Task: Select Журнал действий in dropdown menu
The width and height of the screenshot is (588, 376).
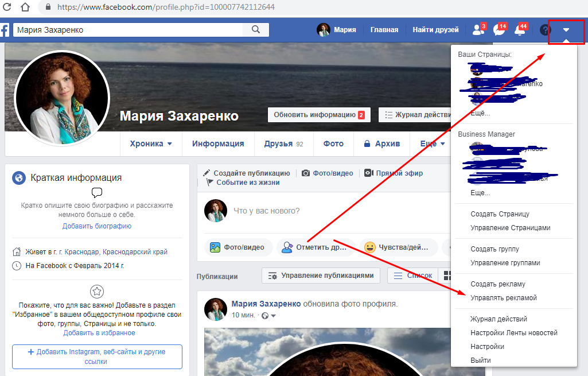Action: coord(499,319)
